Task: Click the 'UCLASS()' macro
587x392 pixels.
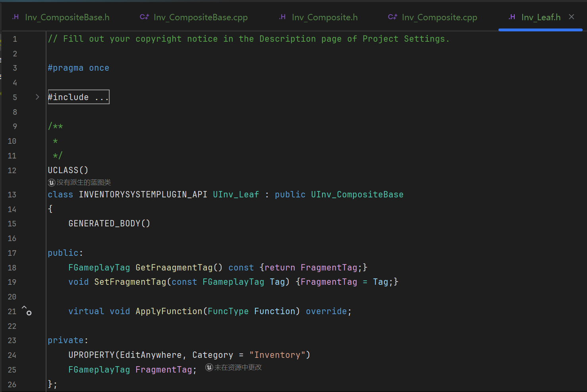Action: click(68, 170)
